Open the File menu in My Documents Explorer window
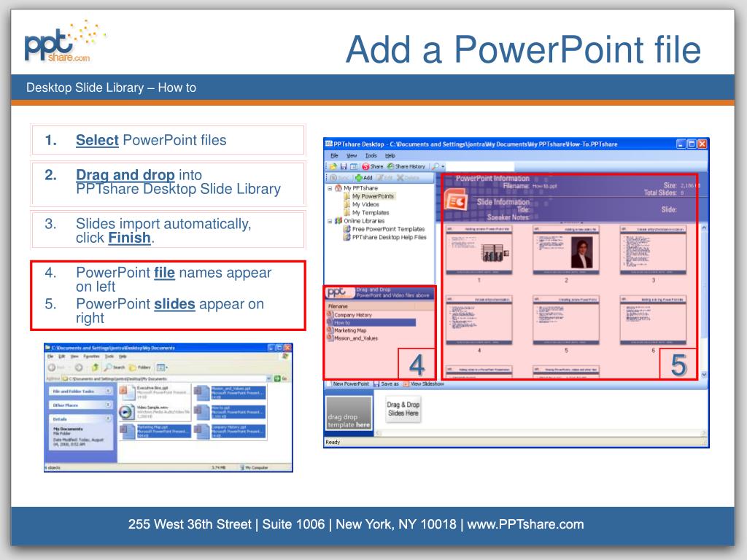The height and width of the screenshot is (560, 747). [x=50, y=356]
